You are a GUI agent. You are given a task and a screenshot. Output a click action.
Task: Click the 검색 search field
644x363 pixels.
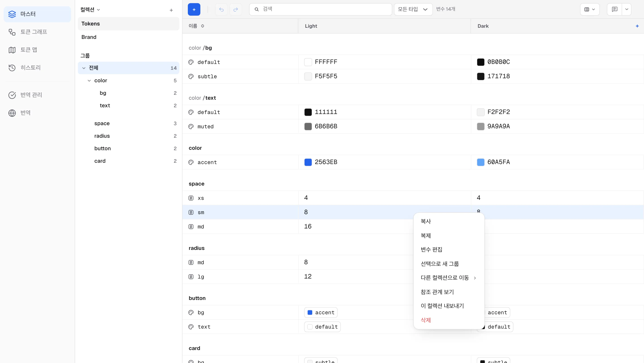[320, 9]
